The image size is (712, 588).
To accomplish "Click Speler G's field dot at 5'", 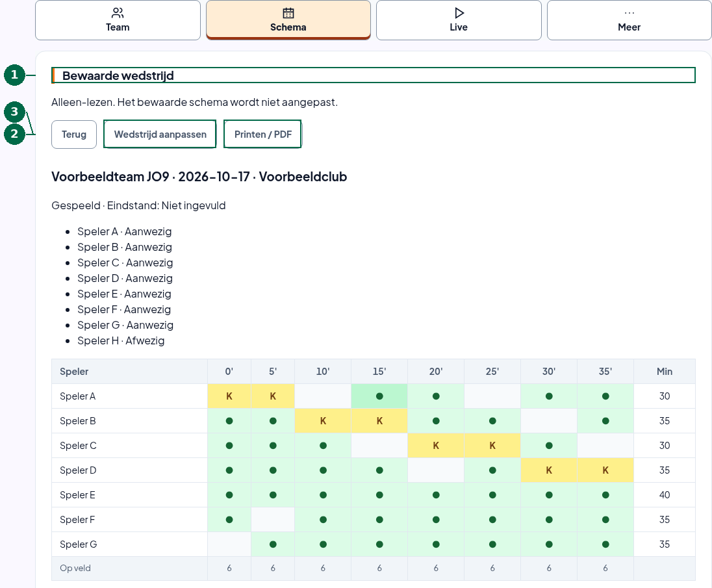I will point(273,544).
